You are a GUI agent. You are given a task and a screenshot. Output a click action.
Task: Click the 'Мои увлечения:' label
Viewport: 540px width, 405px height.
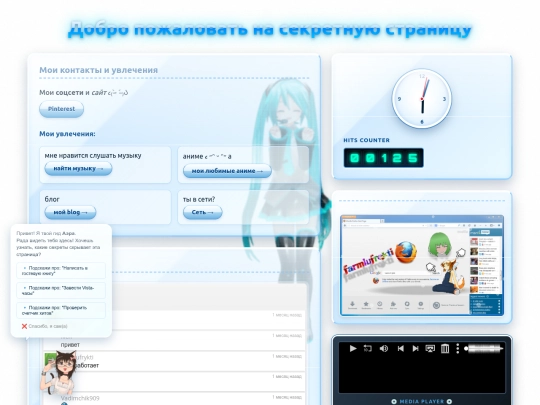pyautogui.click(x=67, y=134)
